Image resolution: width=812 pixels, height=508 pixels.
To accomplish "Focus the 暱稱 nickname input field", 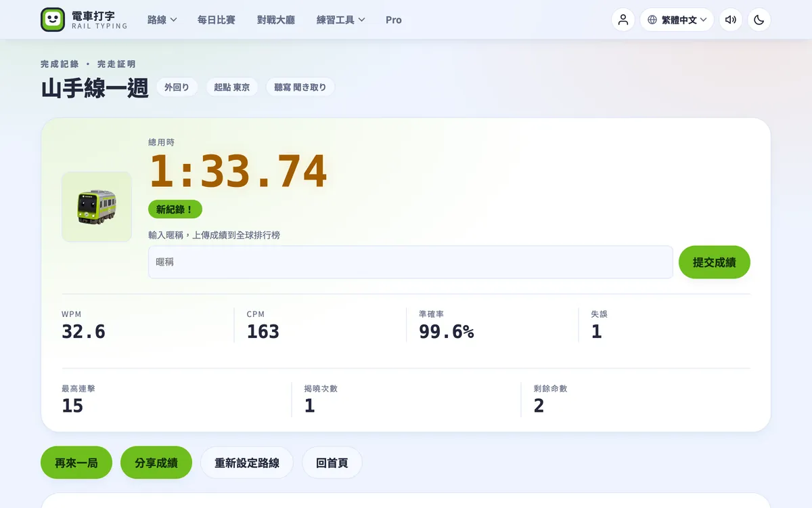I will tap(411, 262).
